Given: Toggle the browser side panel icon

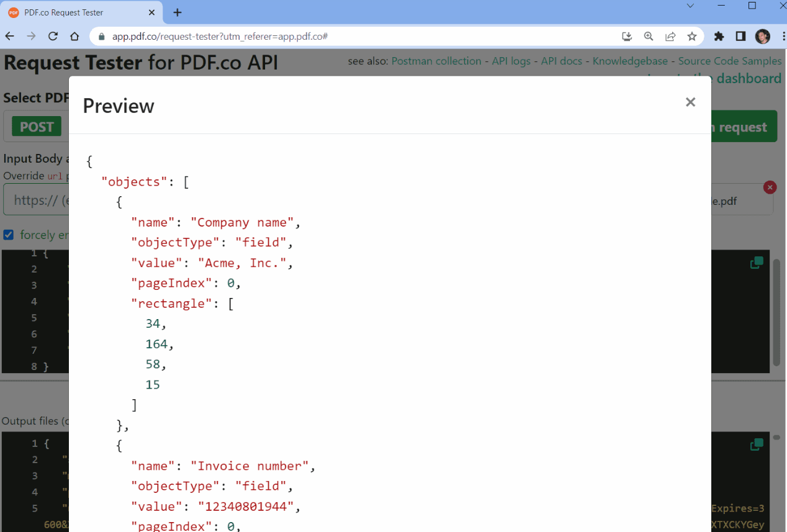Looking at the screenshot, I should [740, 37].
